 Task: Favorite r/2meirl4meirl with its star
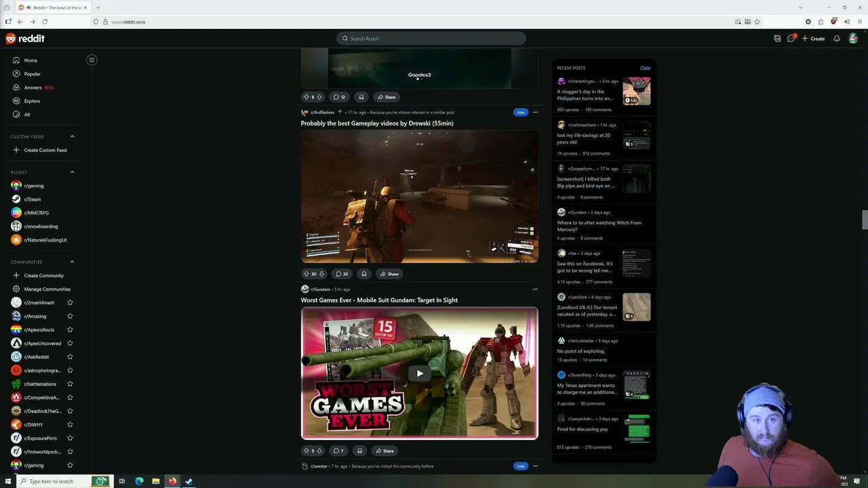(70, 302)
